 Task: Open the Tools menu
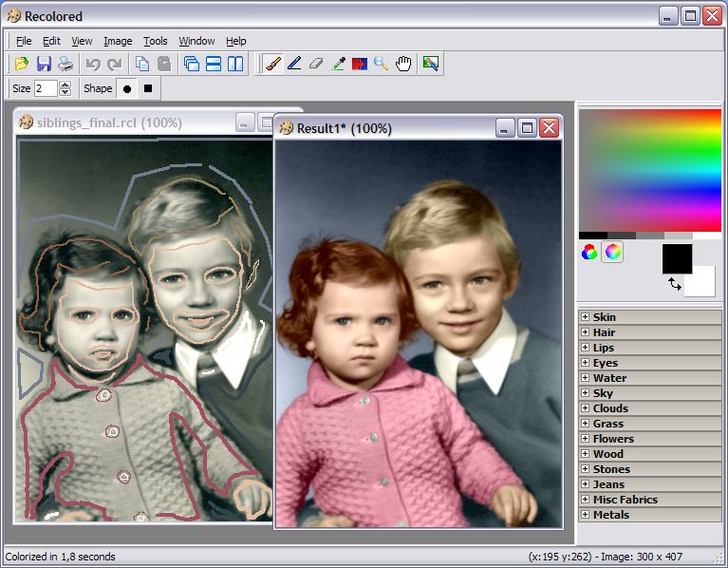click(x=156, y=41)
